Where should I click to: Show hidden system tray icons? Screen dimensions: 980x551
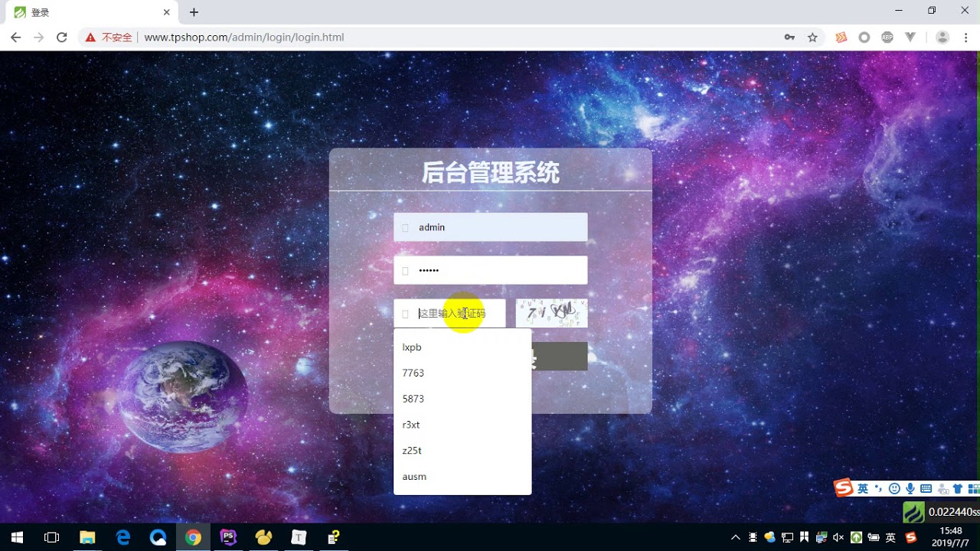coord(736,537)
